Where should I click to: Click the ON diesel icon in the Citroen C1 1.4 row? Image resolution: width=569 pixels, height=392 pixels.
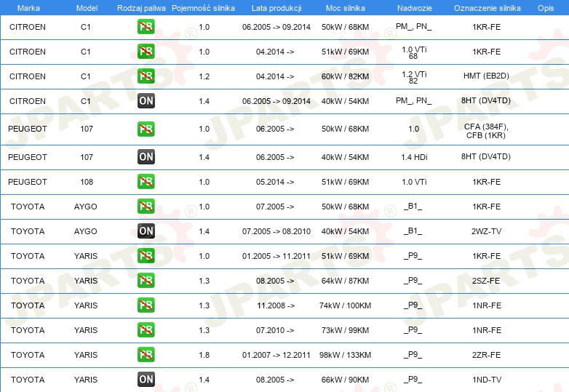tap(146, 101)
